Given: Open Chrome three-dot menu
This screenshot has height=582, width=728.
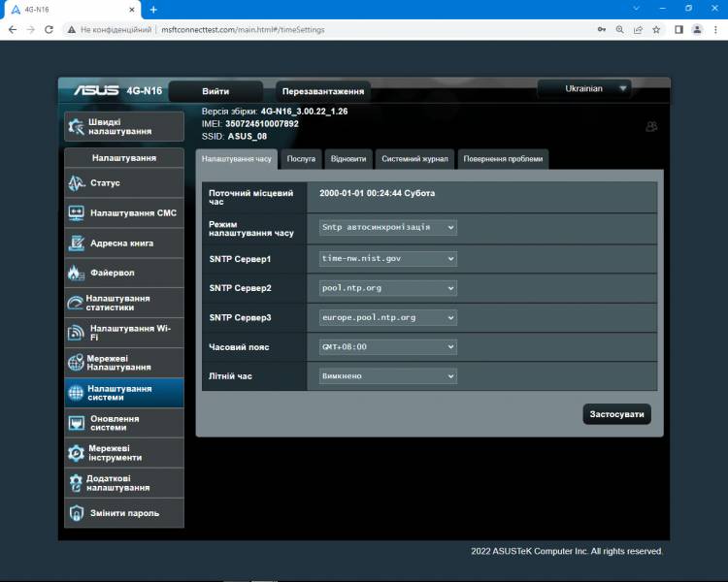Looking at the screenshot, I should (x=715, y=30).
